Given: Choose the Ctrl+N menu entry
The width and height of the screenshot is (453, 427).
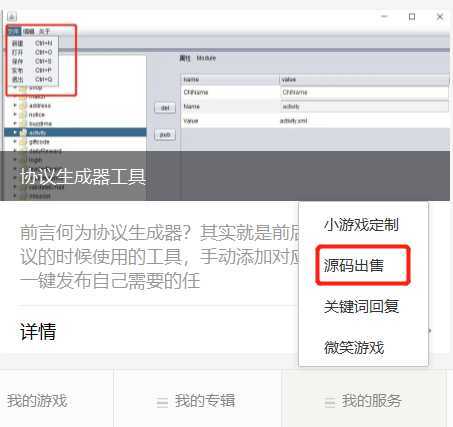Looking at the screenshot, I should (x=32, y=43).
